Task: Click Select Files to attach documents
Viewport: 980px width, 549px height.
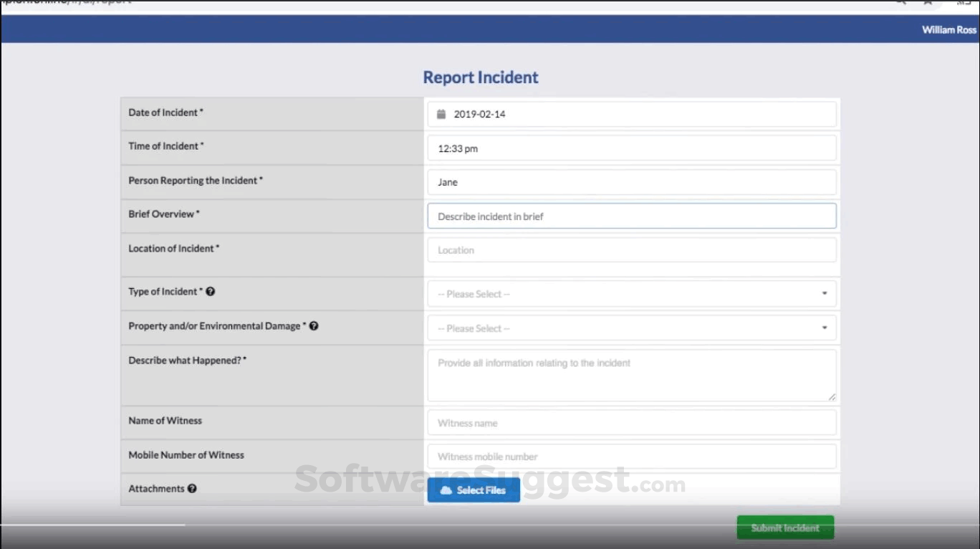Action: (x=474, y=490)
